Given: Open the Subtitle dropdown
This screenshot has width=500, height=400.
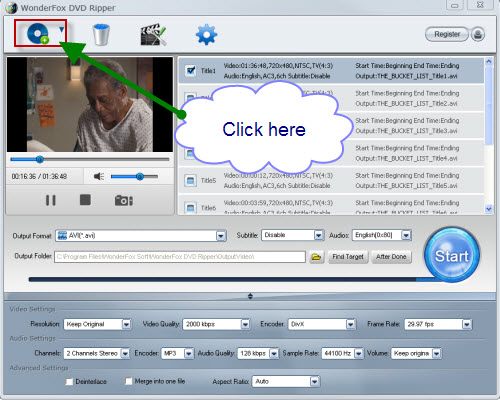Looking at the screenshot, I should pos(318,235).
